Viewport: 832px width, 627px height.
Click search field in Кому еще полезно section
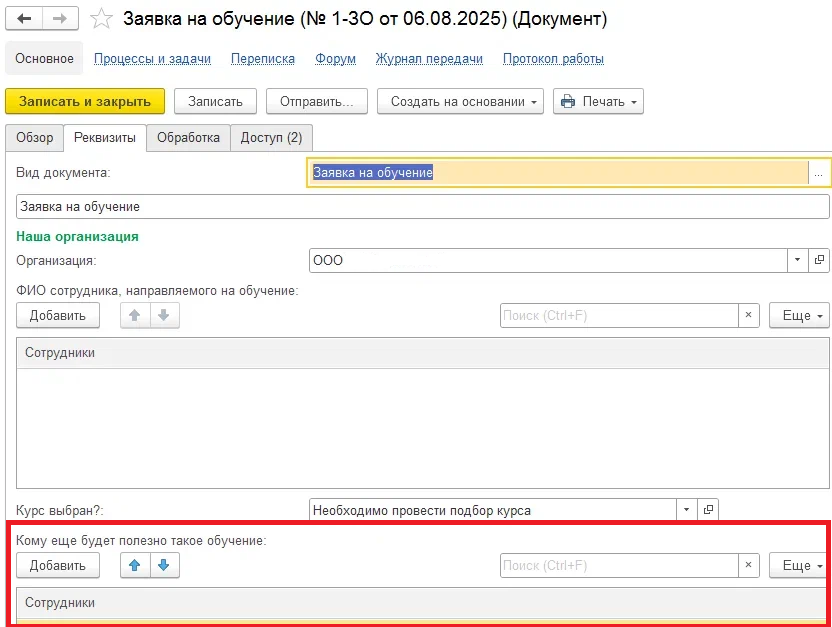(x=619, y=565)
